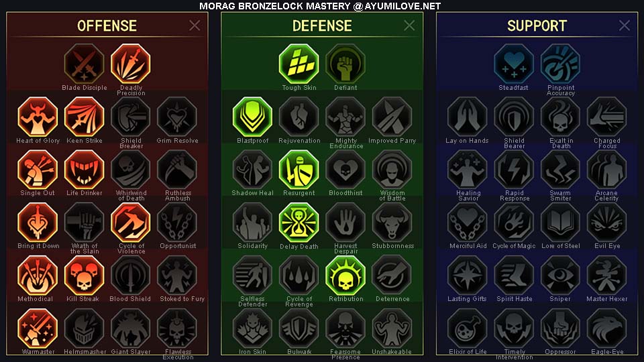The width and height of the screenshot is (644, 362).
Task: Choose the Delay Death hourglass mastery
Action: pyautogui.click(x=299, y=223)
